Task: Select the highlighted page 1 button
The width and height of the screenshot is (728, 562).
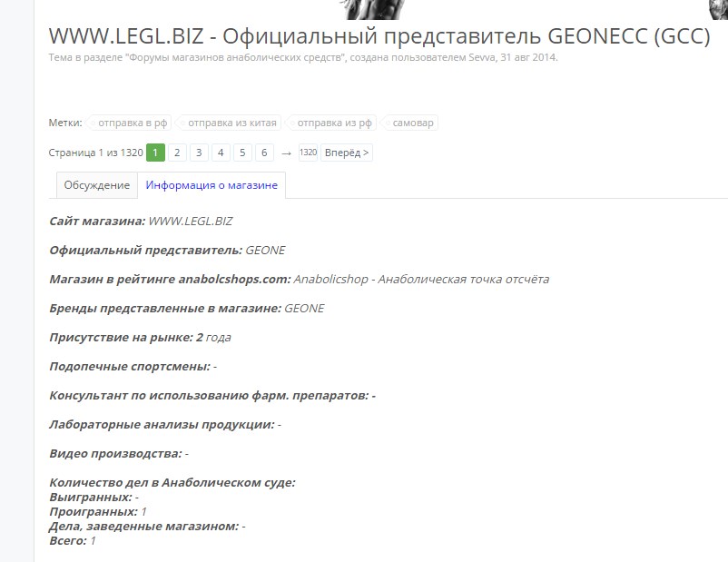Action: [x=154, y=153]
